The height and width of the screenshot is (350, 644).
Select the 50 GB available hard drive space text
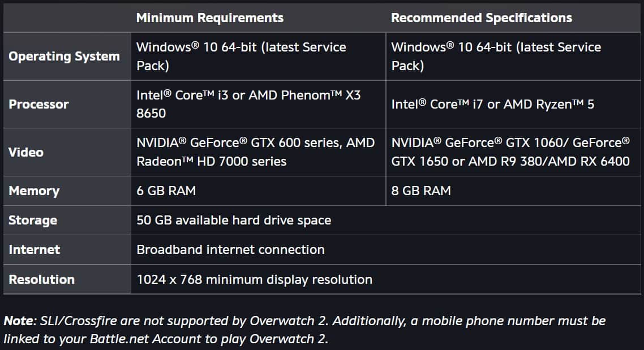[x=234, y=221]
